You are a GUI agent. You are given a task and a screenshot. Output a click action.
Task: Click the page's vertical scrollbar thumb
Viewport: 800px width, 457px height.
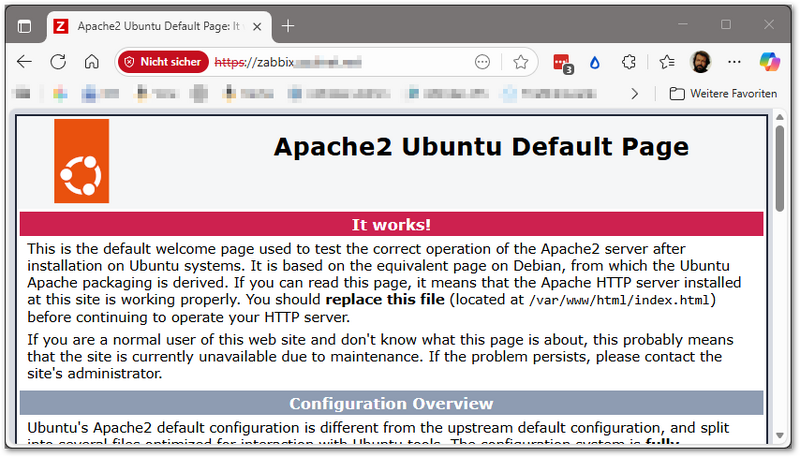tap(780, 165)
